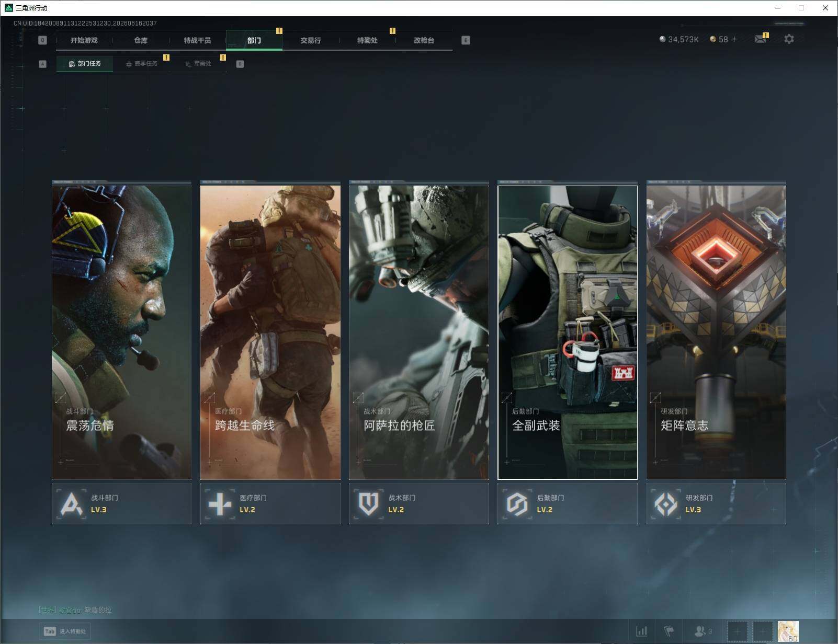This screenshot has height=644, width=838.
Task: Open the 改枪台 tab
Action: click(424, 40)
